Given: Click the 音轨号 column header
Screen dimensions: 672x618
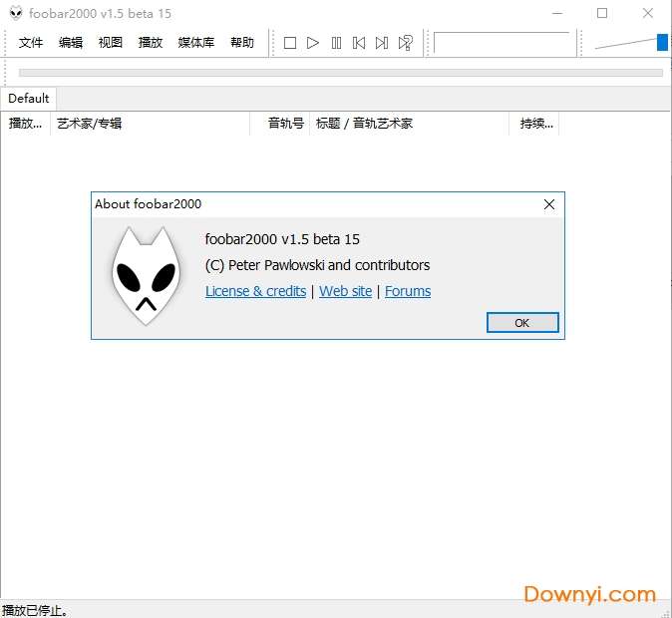Looking at the screenshot, I should coord(280,124).
